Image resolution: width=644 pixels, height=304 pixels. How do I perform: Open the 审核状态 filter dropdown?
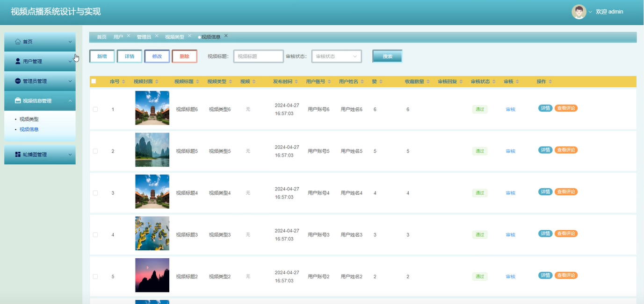(337, 56)
